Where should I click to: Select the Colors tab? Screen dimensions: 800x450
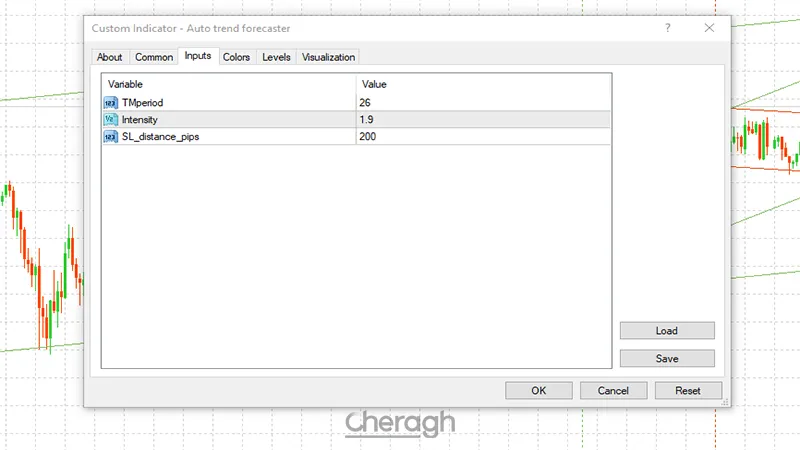tap(236, 57)
